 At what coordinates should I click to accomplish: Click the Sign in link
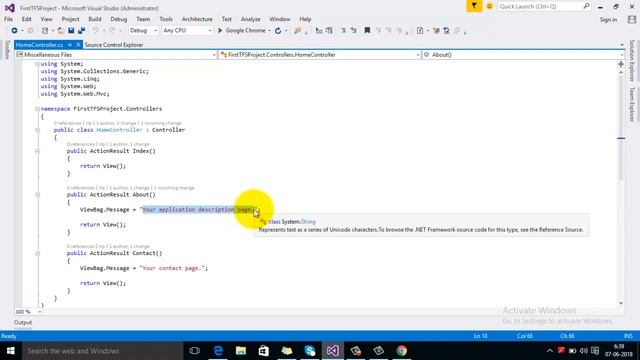point(608,20)
